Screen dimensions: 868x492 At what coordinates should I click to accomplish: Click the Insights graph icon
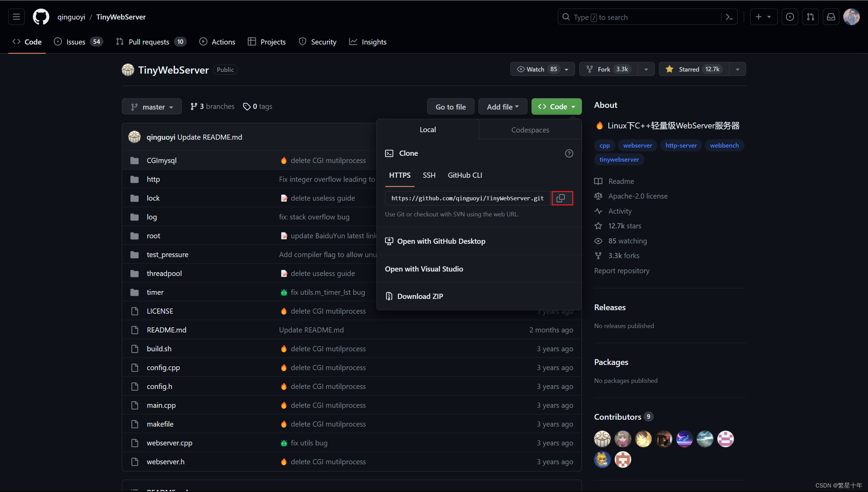pyautogui.click(x=353, y=42)
